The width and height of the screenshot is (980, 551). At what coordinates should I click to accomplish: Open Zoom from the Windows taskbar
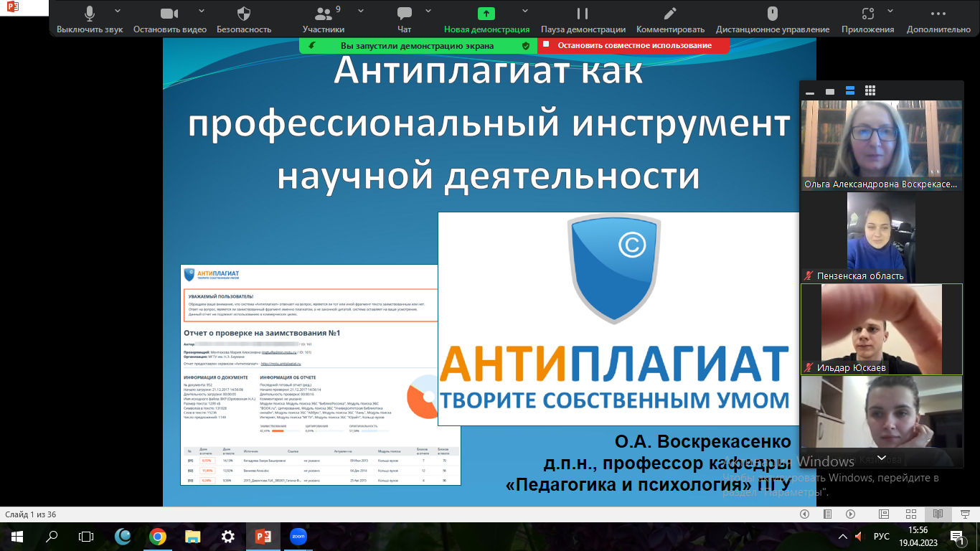pyautogui.click(x=298, y=537)
